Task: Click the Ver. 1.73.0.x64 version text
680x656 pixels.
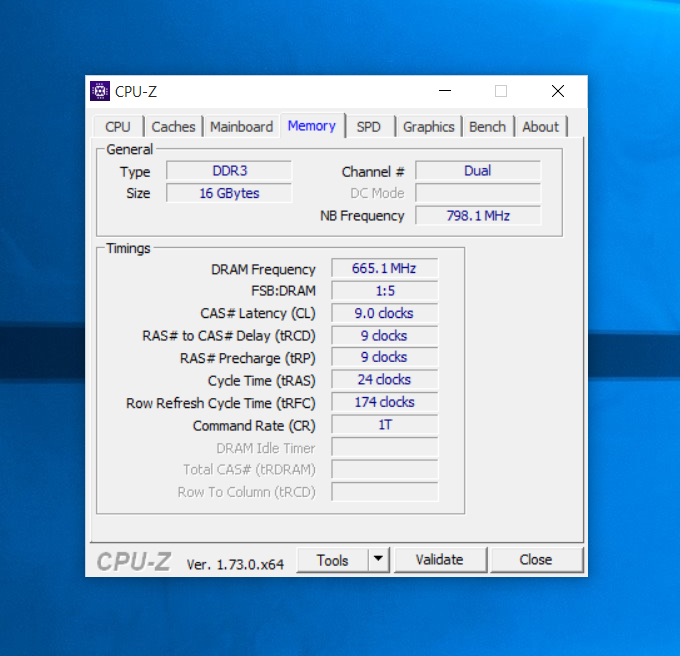Action: coord(235,565)
